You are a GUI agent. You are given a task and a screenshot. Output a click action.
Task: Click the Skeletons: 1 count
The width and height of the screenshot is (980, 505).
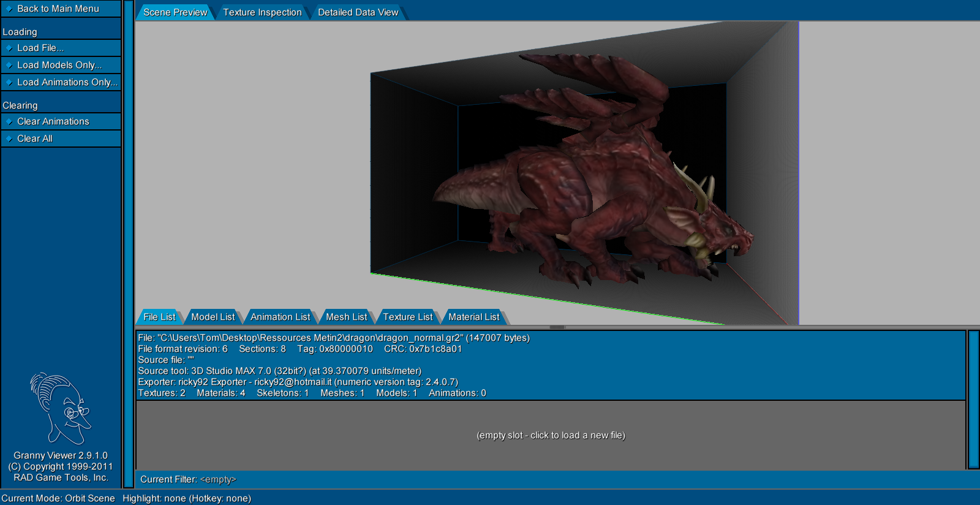(283, 393)
